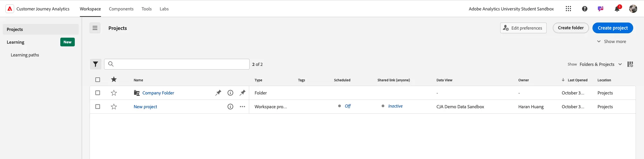Click the Name column header

pos(138,80)
